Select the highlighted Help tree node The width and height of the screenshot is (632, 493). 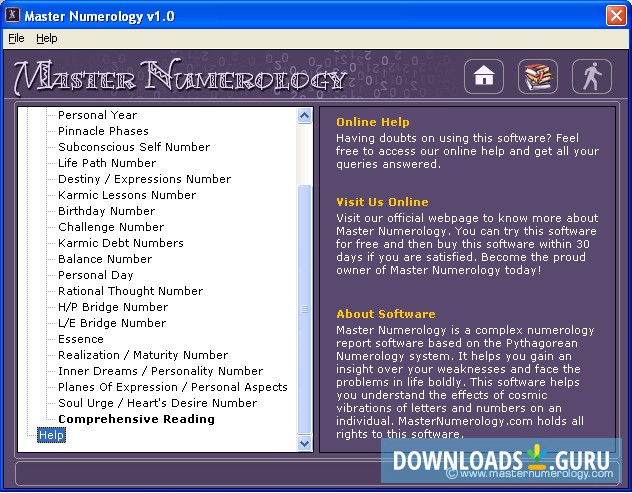coord(51,435)
